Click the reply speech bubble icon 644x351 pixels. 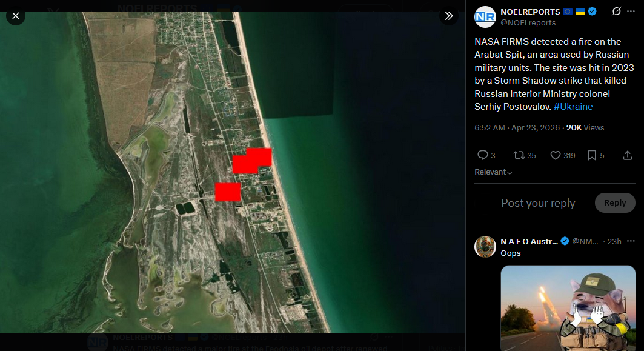[483, 155]
